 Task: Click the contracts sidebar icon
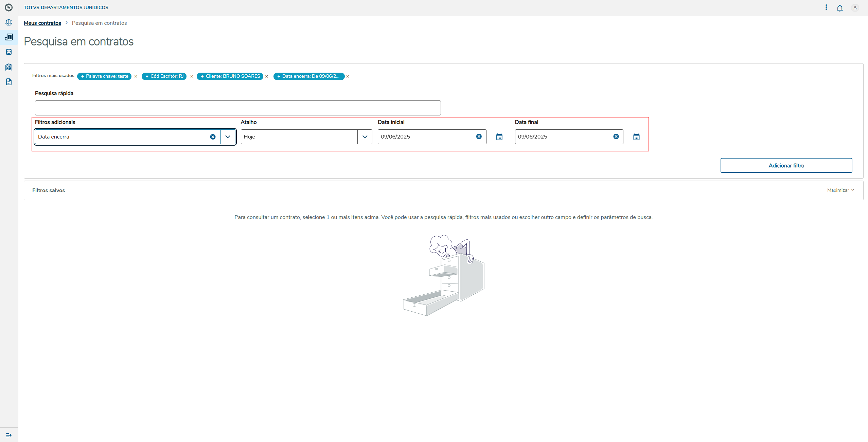tap(9, 37)
